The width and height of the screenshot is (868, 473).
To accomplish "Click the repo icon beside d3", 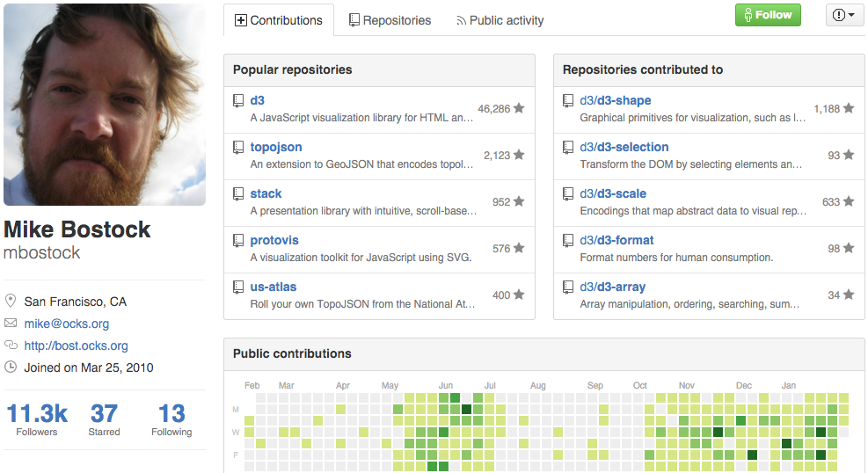I will tap(238, 101).
